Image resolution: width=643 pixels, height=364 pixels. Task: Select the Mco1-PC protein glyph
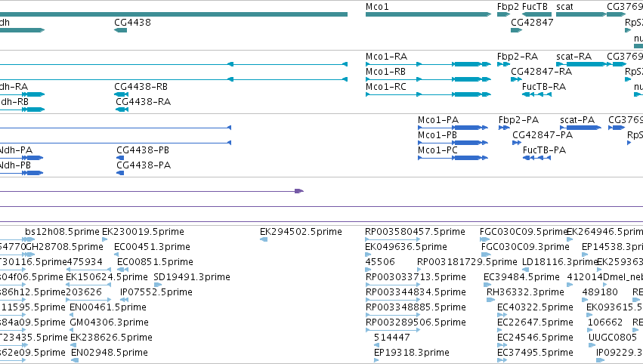click(x=453, y=158)
